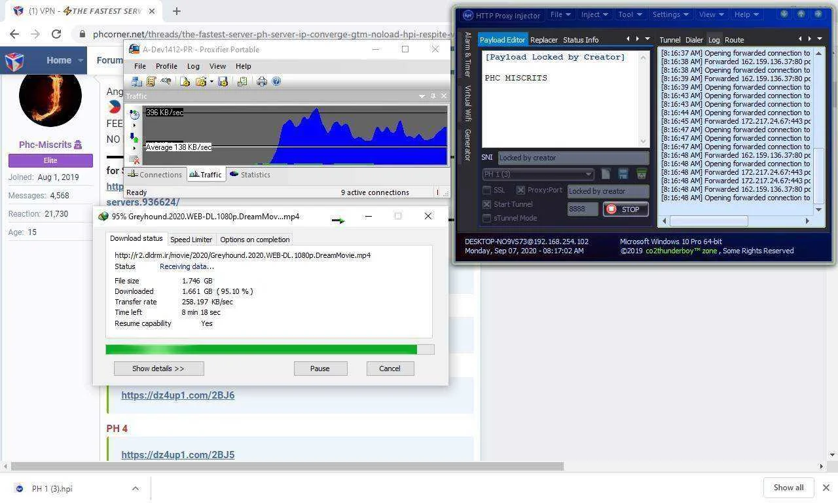The image size is (838, 504).
Task: Expand the arrow below the traffic clock icon
Action: click(134, 125)
